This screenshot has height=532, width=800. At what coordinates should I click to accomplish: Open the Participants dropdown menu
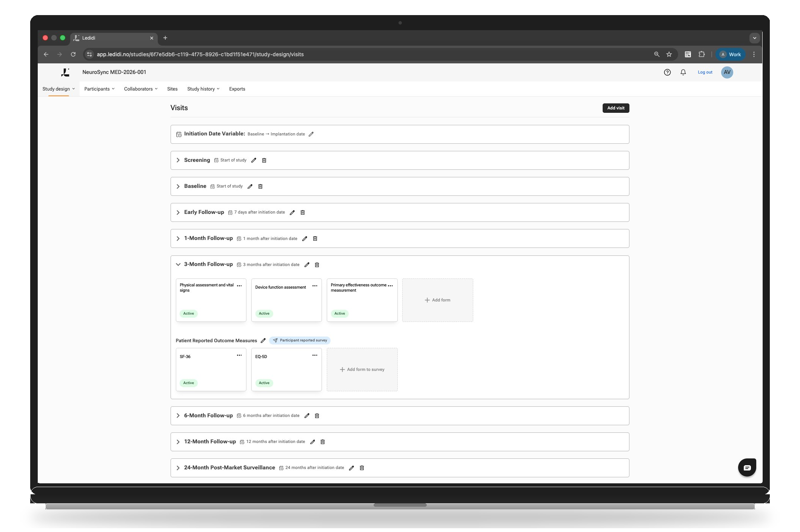pyautogui.click(x=99, y=89)
